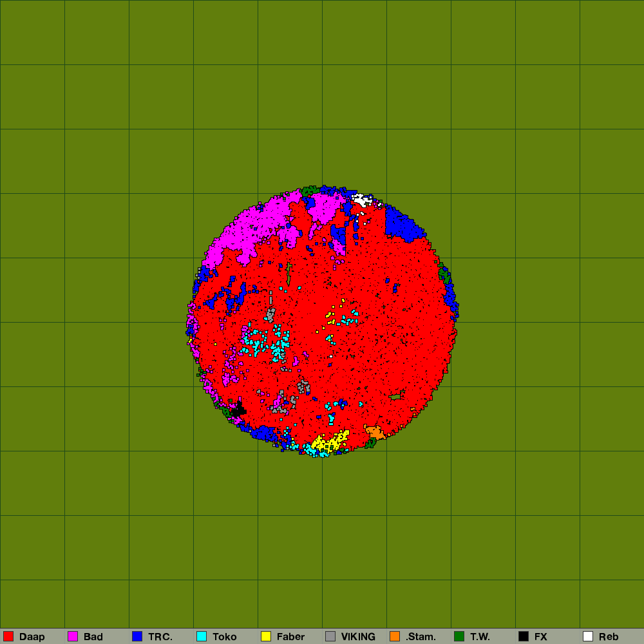This screenshot has height=644, width=644.
Task: Click the blue TRC. legend swatch
Action: (x=137, y=636)
